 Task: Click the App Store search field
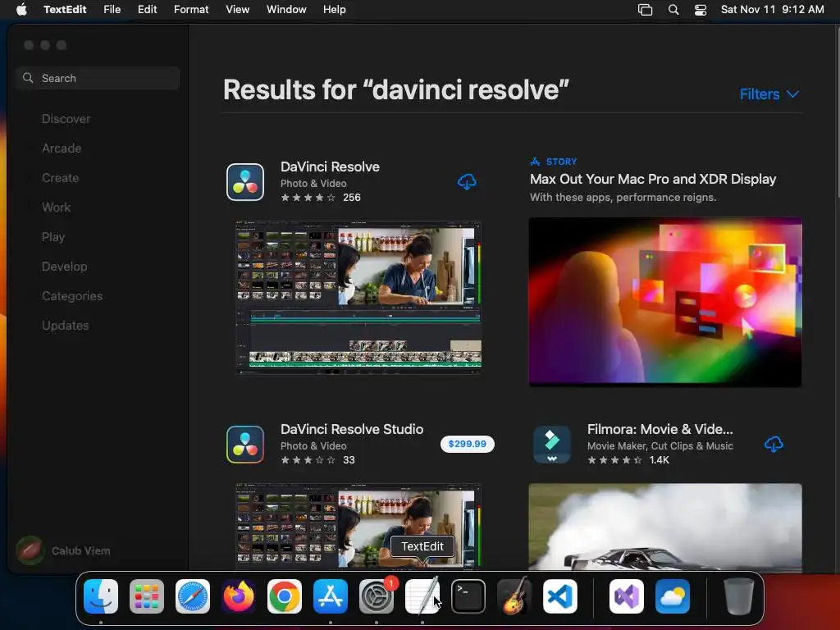pos(98,78)
